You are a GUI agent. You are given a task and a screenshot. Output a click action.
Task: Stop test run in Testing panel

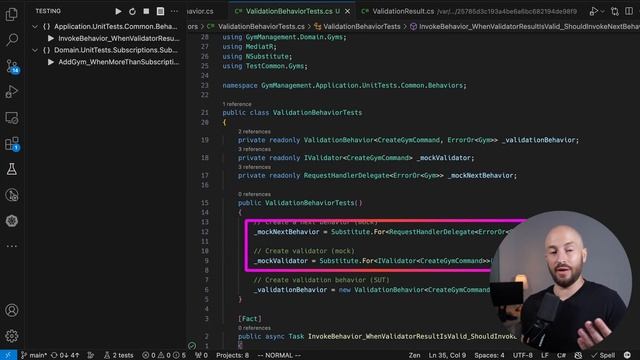pos(146,11)
